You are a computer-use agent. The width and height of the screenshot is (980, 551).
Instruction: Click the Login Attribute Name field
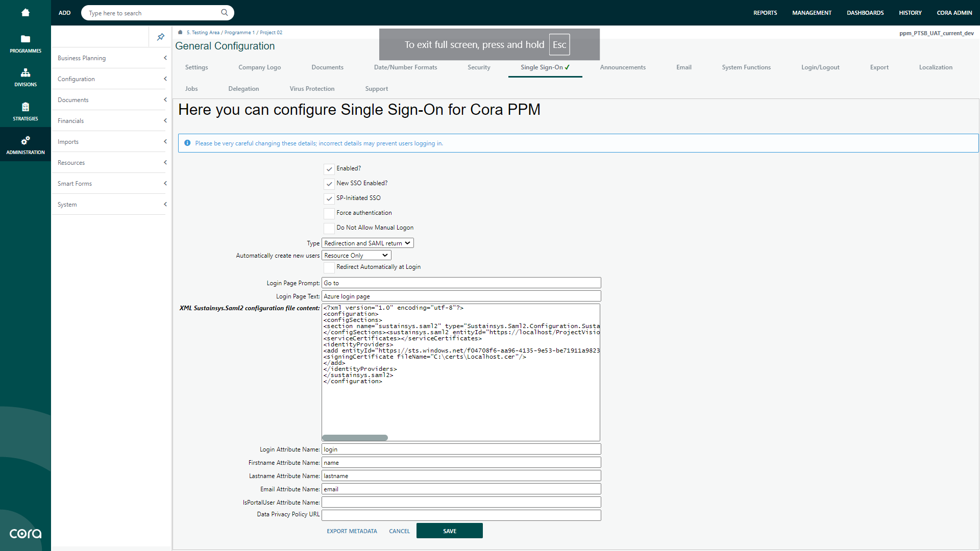click(461, 449)
